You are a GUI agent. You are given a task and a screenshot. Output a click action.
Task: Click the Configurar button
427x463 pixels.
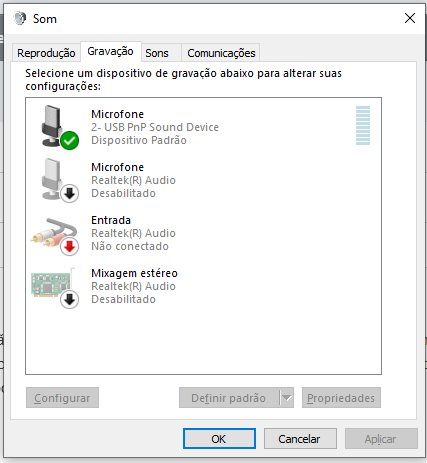(62, 398)
